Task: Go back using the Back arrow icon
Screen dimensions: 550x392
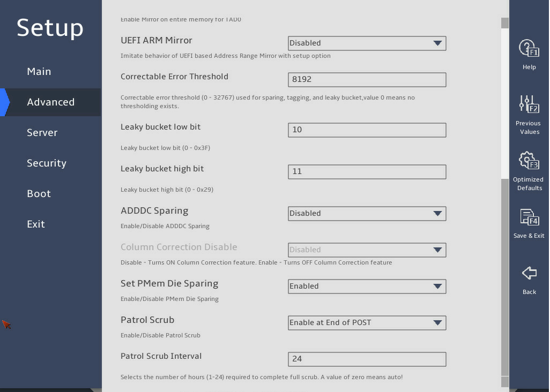Action: 529,273
